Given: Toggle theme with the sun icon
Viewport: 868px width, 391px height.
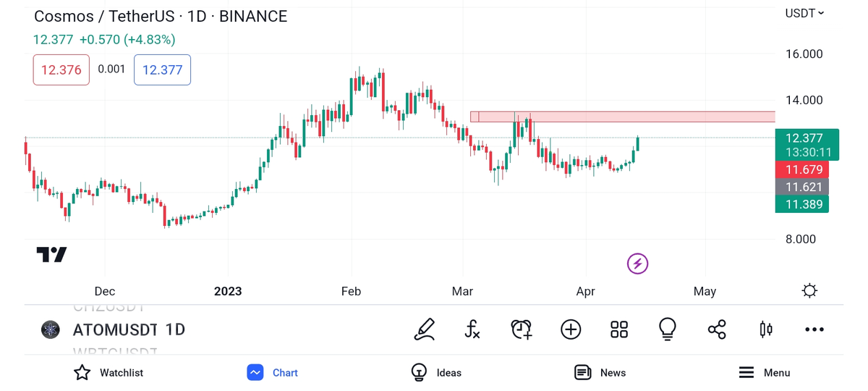Looking at the screenshot, I should point(809,291).
